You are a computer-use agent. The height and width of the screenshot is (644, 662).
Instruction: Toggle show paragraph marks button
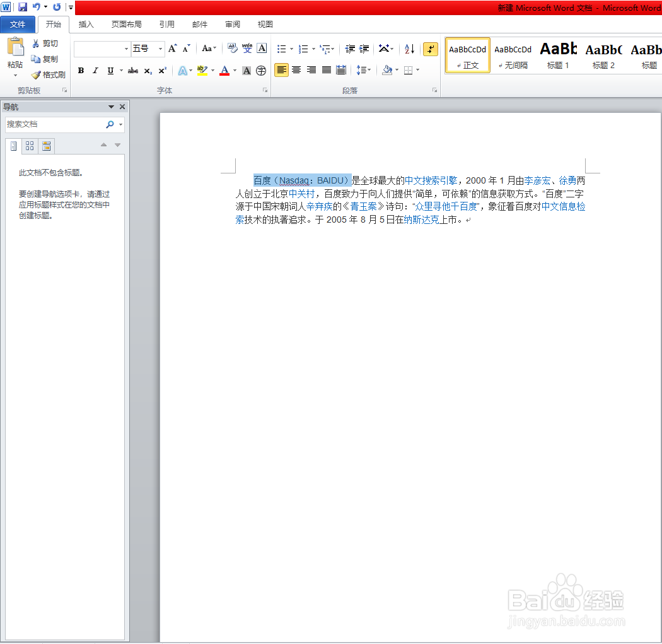(x=430, y=49)
